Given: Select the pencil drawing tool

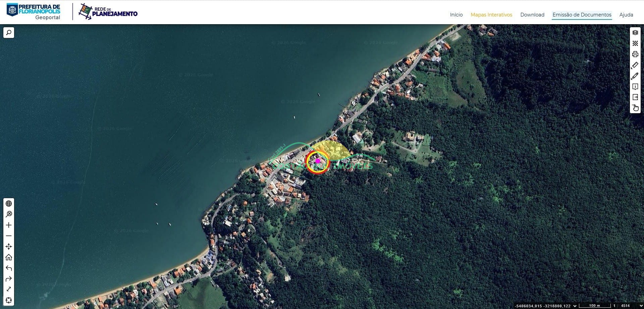Looking at the screenshot, I should (635, 76).
